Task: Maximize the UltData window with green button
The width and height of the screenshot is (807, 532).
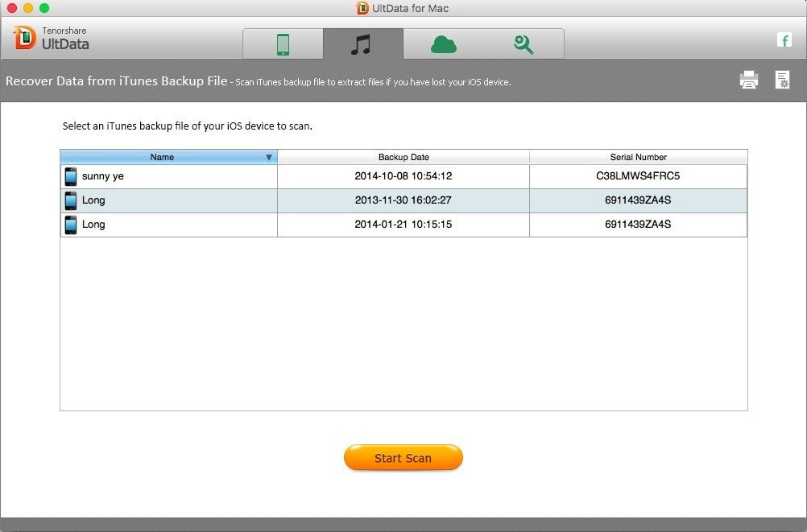Action: coord(45,8)
